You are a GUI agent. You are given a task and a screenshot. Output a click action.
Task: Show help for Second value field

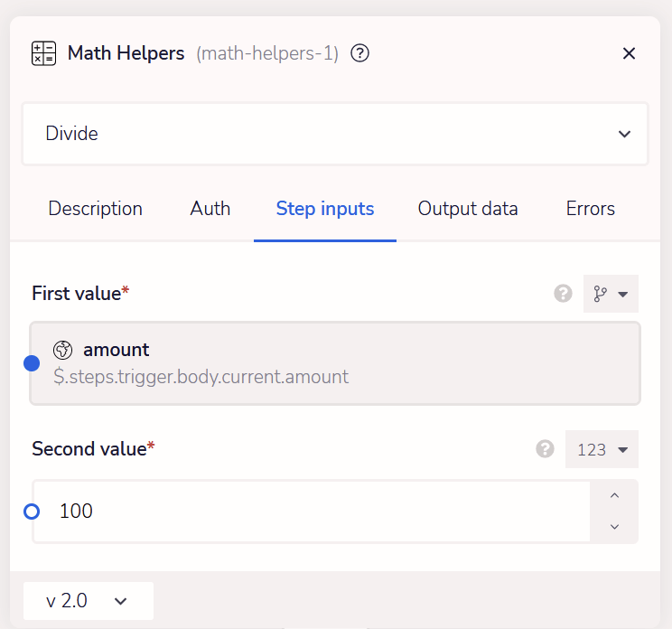pos(545,449)
